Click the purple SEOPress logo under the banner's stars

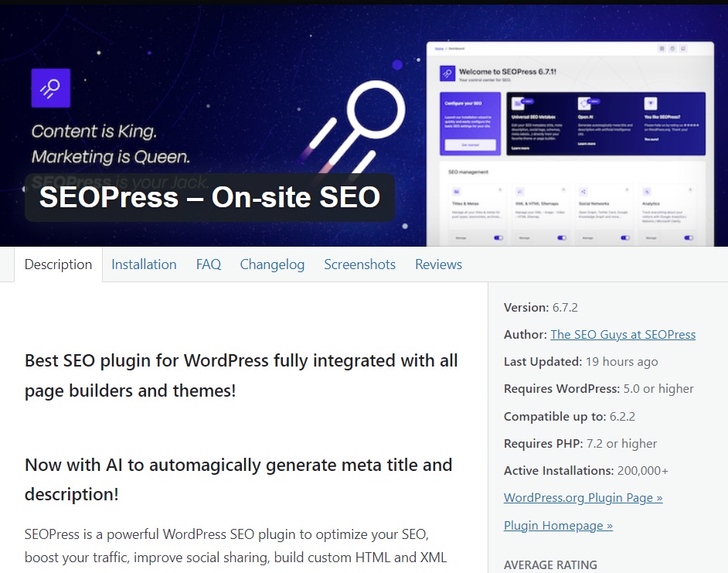click(50, 88)
